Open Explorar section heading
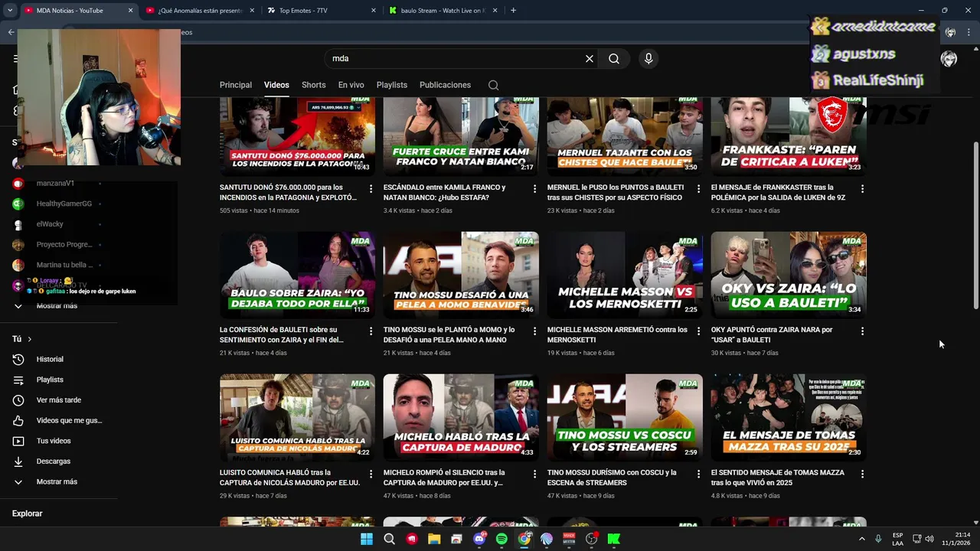Image resolution: width=980 pixels, height=551 pixels. [27, 514]
